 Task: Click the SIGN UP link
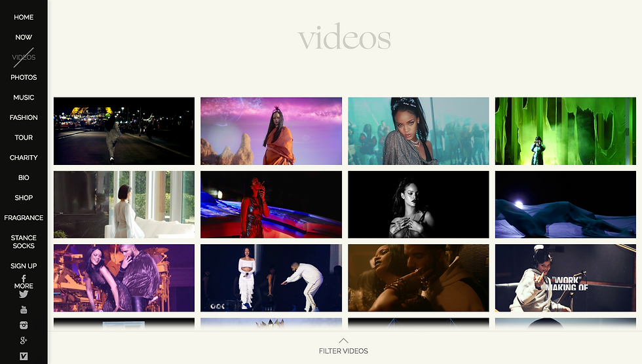pos(24,266)
